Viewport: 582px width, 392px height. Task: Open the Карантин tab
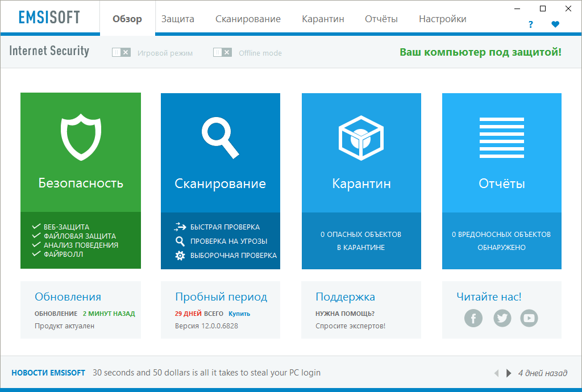pyautogui.click(x=323, y=19)
